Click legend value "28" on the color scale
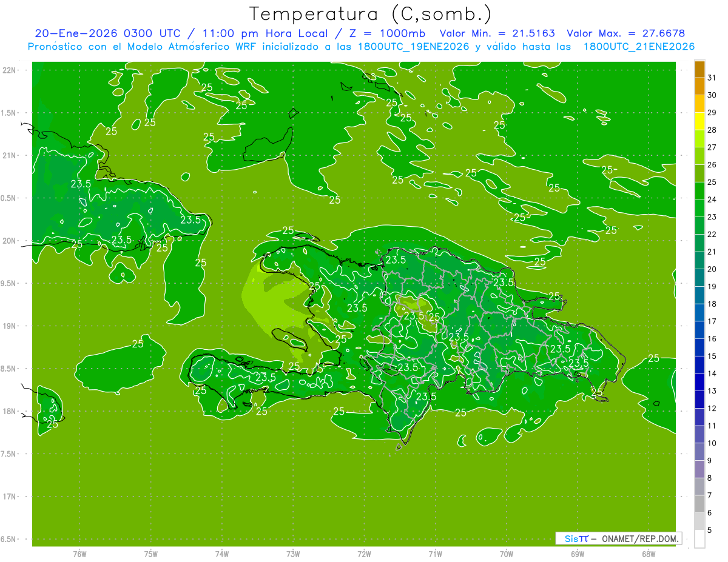Image resolution: width=728 pixels, height=562 pixels. (x=712, y=130)
